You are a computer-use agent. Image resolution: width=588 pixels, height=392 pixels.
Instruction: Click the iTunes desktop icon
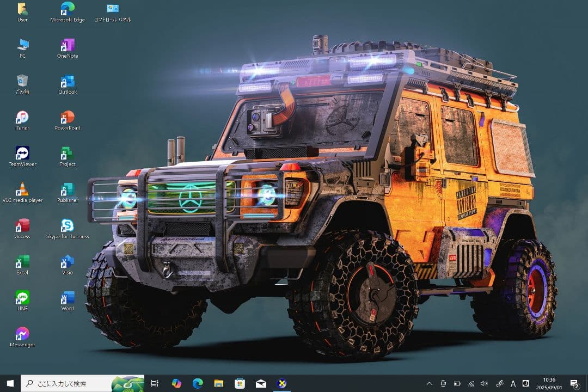22,118
